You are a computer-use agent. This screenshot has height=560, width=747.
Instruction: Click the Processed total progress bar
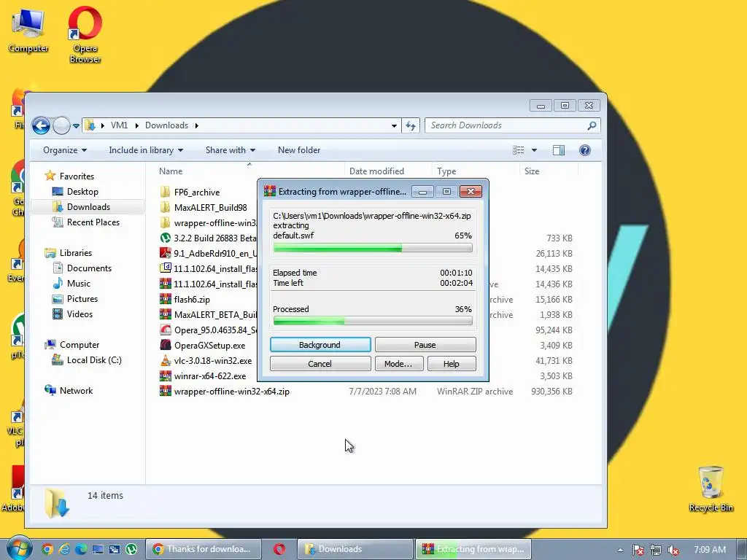[x=373, y=322]
